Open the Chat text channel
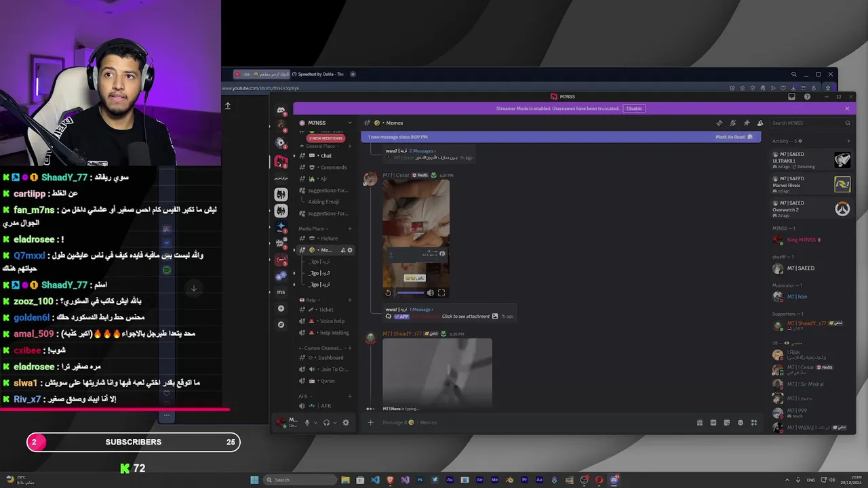868x488 pixels. click(x=326, y=156)
